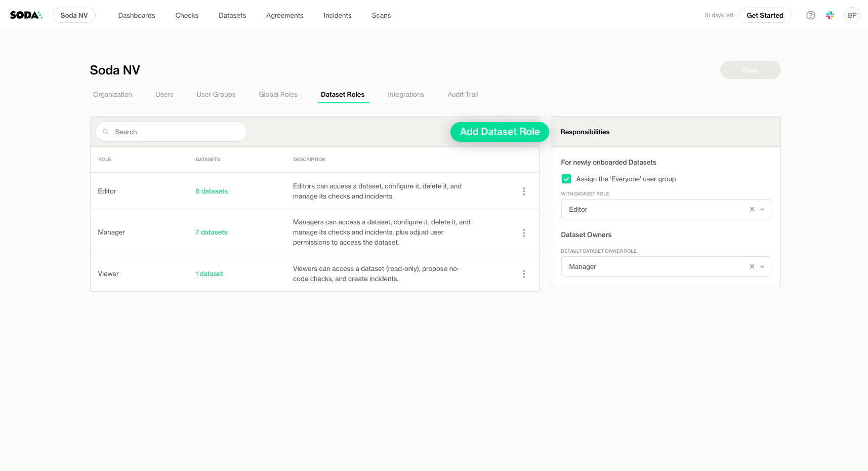Expand the With Dataset Role dropdown
This screenshot has width=868, height=471.
(x=762, y=209)
